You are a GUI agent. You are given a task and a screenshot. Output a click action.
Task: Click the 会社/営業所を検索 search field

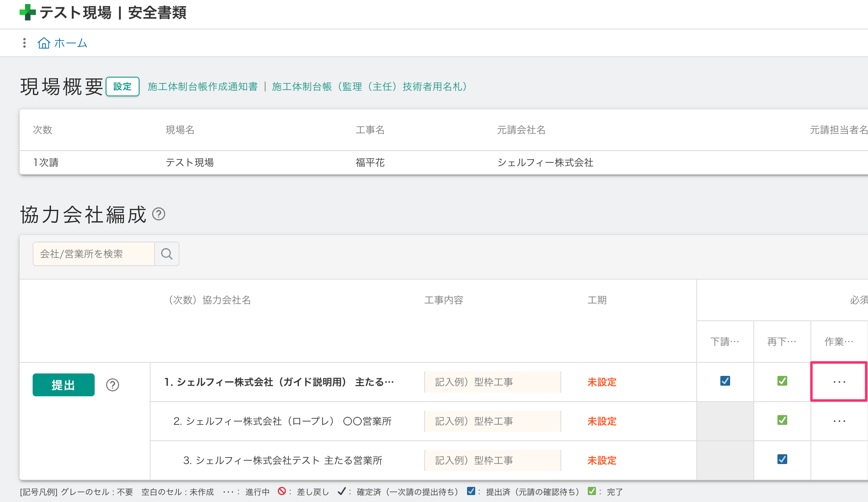(x=94, y=254)
